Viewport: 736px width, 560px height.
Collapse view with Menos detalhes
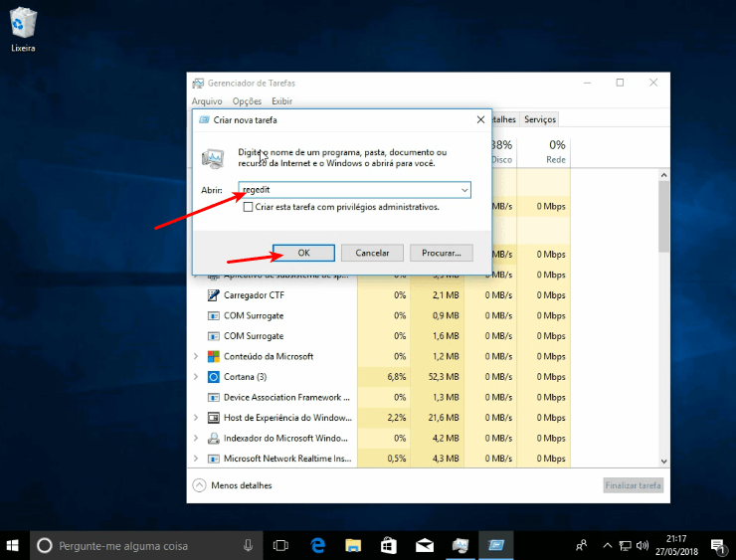[x=233, y=485]
